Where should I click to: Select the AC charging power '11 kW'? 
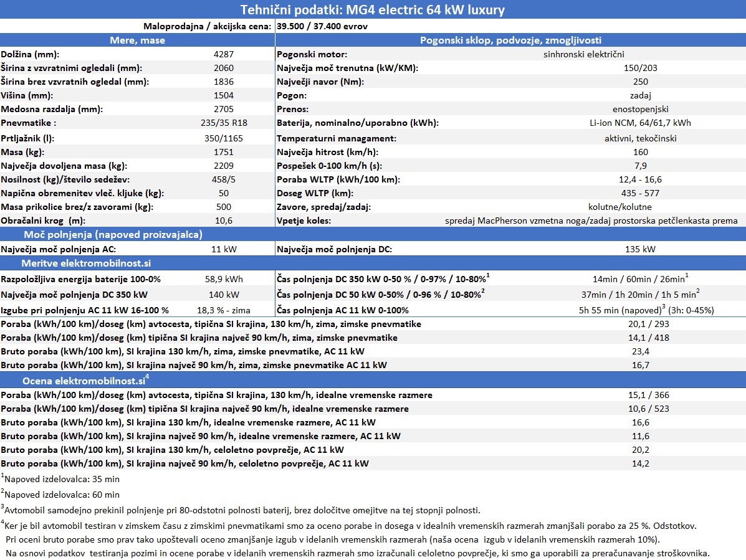click(224, 249)
